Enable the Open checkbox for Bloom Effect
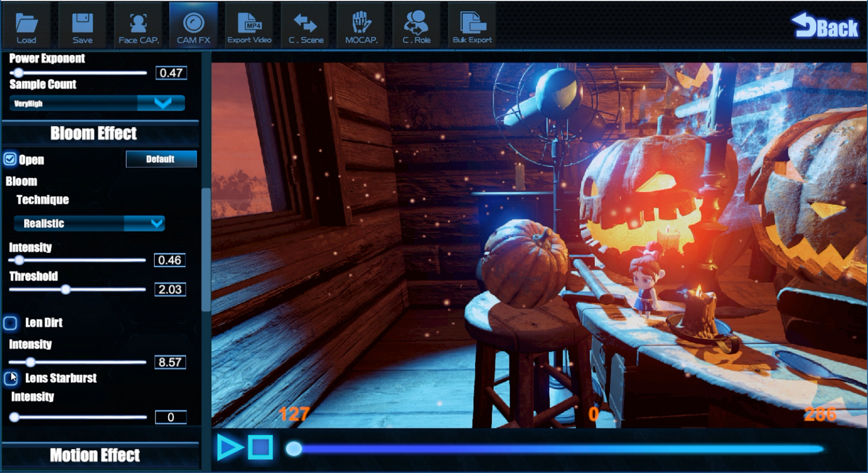Image resolution: width=868 pixels, height=473 pixels. (10, 159)
